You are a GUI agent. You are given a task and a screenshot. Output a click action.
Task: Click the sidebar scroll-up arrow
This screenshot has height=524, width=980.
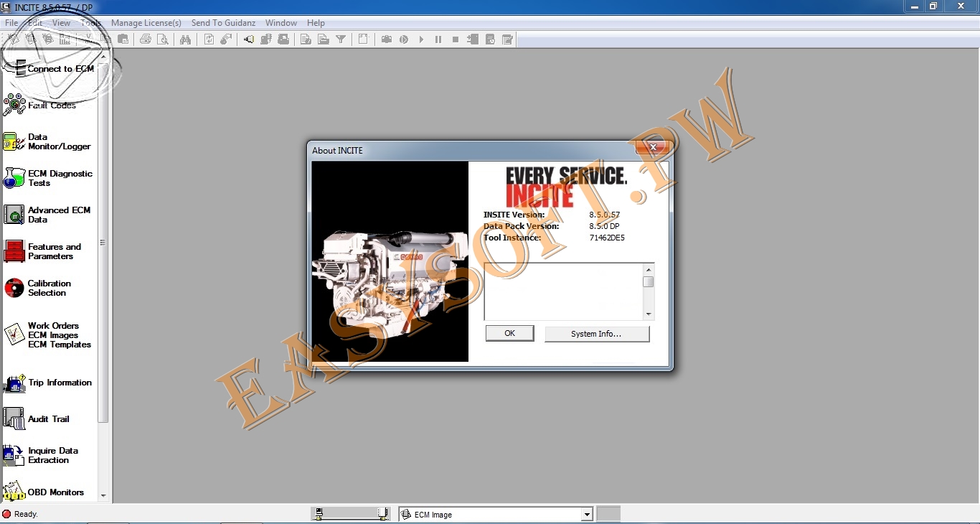point(103,57)
